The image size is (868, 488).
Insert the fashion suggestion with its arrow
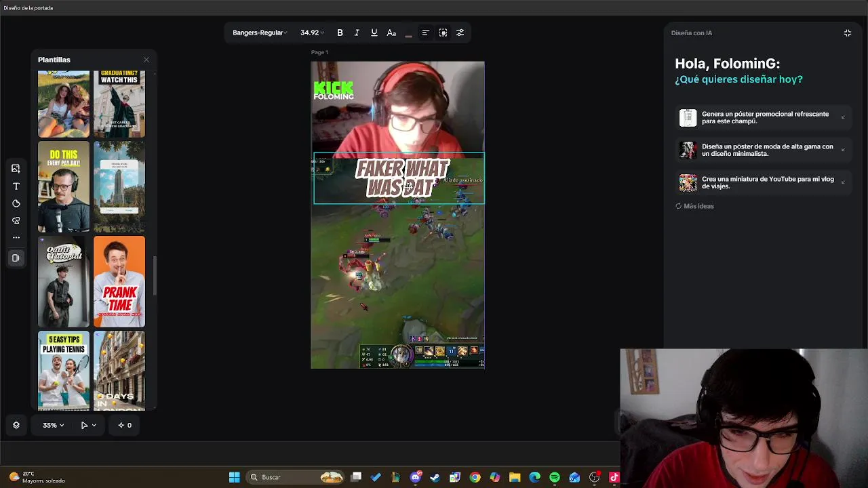click(x=843, y=150)
